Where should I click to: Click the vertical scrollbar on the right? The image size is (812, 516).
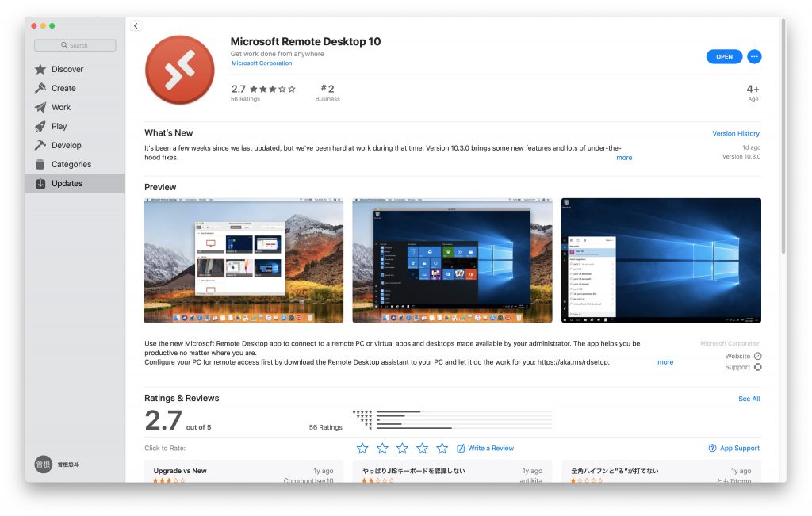(783, 137)
